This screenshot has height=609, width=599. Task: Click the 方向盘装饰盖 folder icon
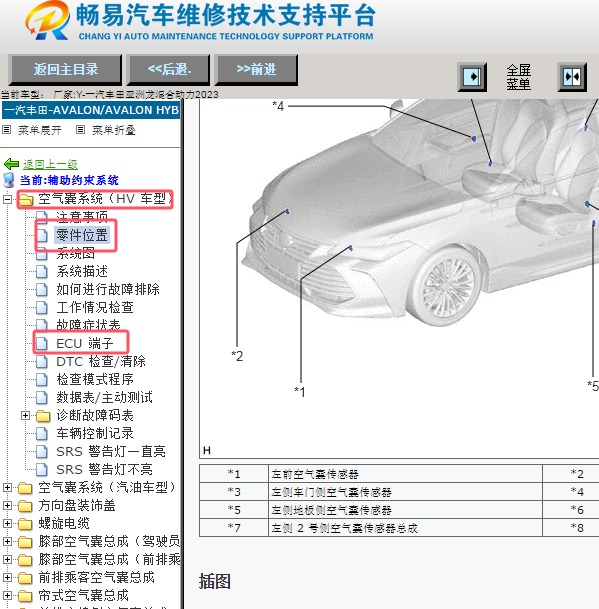pos(25,506)
